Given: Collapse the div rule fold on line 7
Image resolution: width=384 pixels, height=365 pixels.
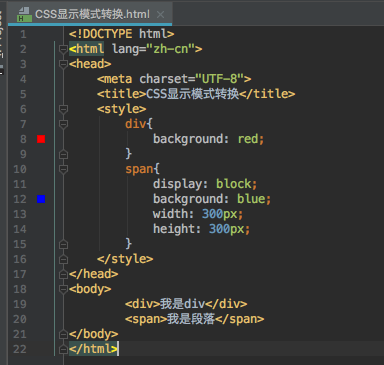Looking at the screenshot, I should click(x=63, y=124).
